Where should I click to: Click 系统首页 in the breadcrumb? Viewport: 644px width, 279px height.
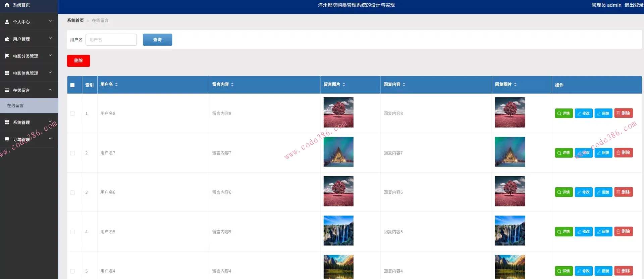coord(75,20)
